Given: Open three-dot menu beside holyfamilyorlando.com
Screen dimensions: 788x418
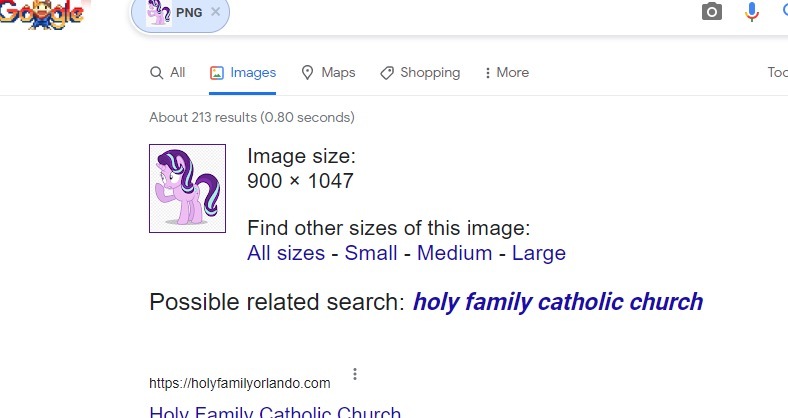Looking at the screenshot, I should click(x=355, y=375).
